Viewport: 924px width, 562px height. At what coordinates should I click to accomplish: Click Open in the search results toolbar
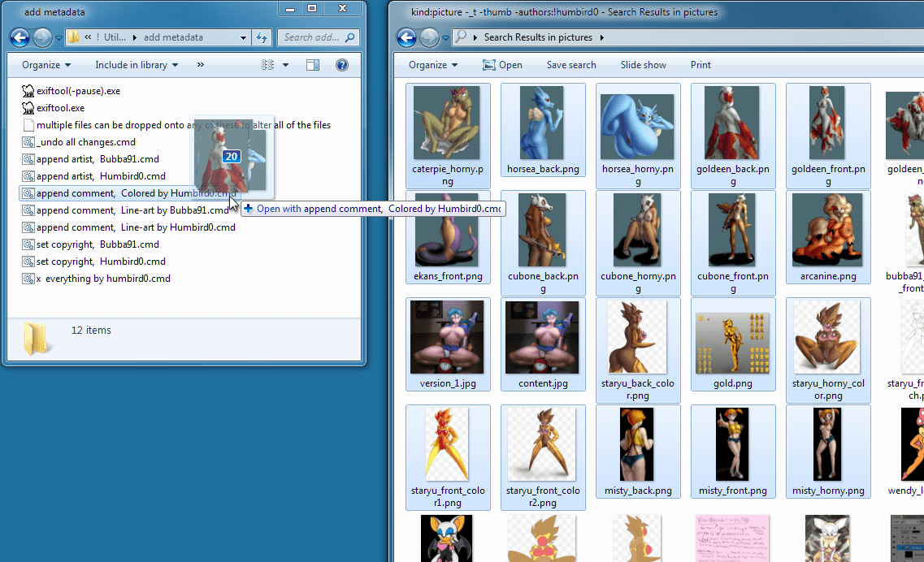point(502,65)
